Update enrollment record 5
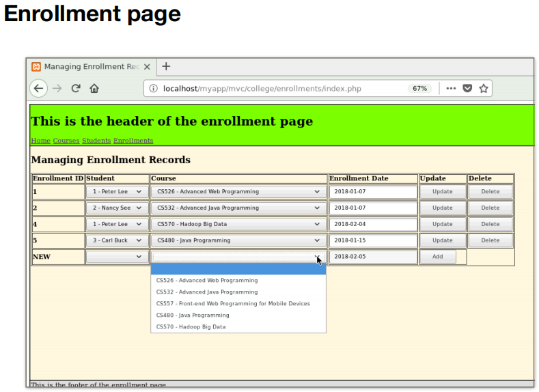This screenshot has width=539, height=392. pos(443,240)
